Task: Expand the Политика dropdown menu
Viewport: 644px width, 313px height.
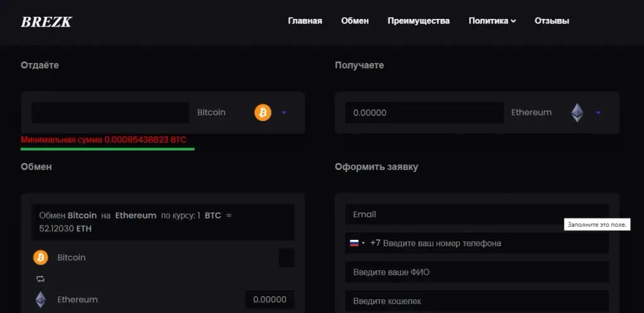Action: [492, 21]
